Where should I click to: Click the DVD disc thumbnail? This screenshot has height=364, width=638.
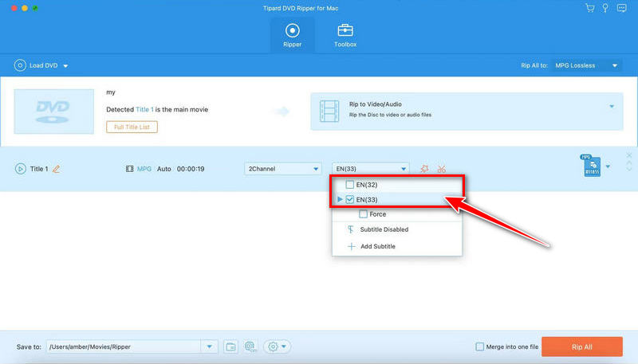pos(53,112)
